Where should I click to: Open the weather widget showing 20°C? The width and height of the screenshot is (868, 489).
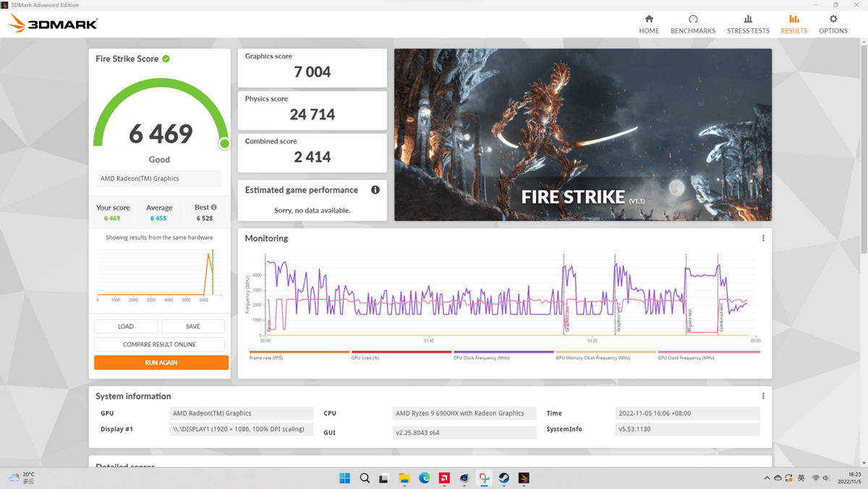pyautogui.click(x=22, y=477)
